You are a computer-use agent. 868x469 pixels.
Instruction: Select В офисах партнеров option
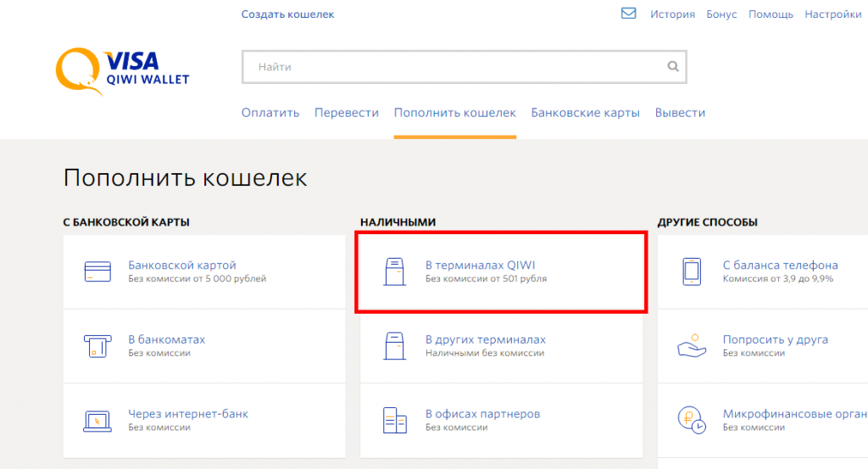(x=502, y=421)
